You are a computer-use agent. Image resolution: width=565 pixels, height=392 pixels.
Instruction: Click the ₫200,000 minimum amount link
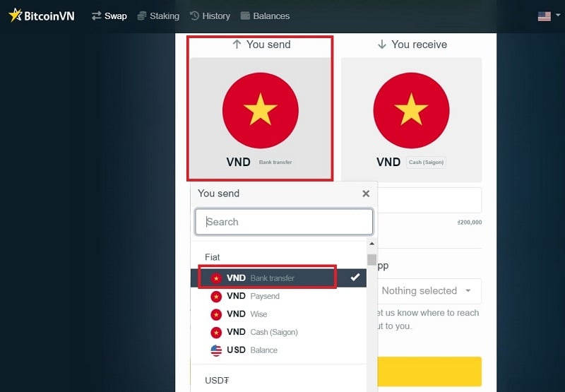point(470,222)
